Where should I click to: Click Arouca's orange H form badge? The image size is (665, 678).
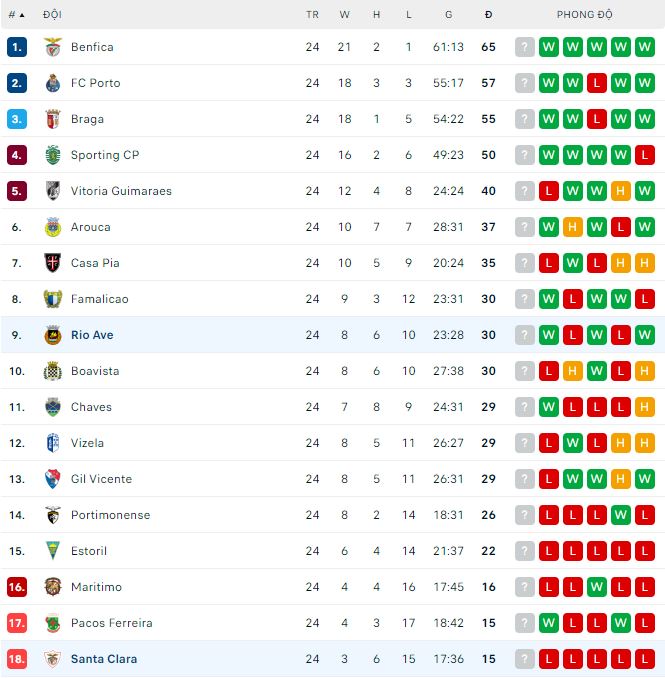click(x=573, y=227)
